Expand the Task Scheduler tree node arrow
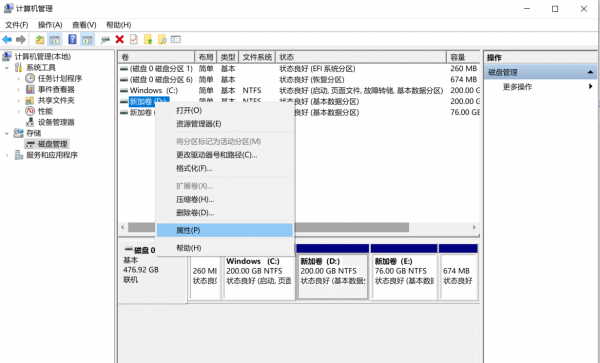This screenshot has height=363, width=600. [18, 79]
